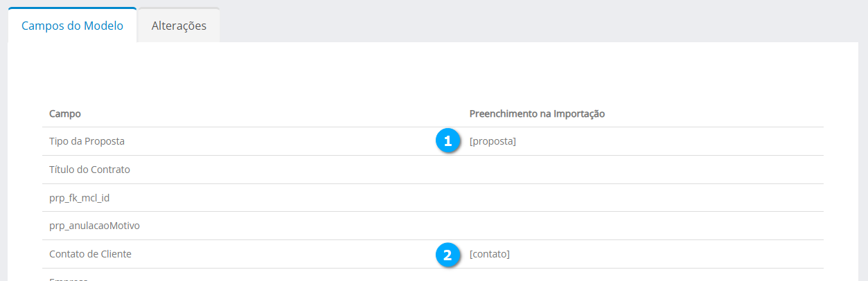
Task: Select the Contato de Cliente field row
Action: [90, 255]
